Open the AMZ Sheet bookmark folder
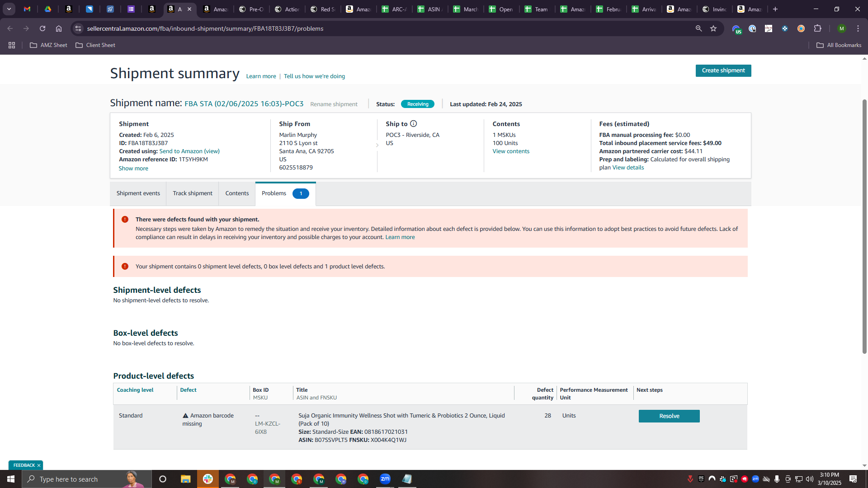868x488 pixels. tap(48, 45)
